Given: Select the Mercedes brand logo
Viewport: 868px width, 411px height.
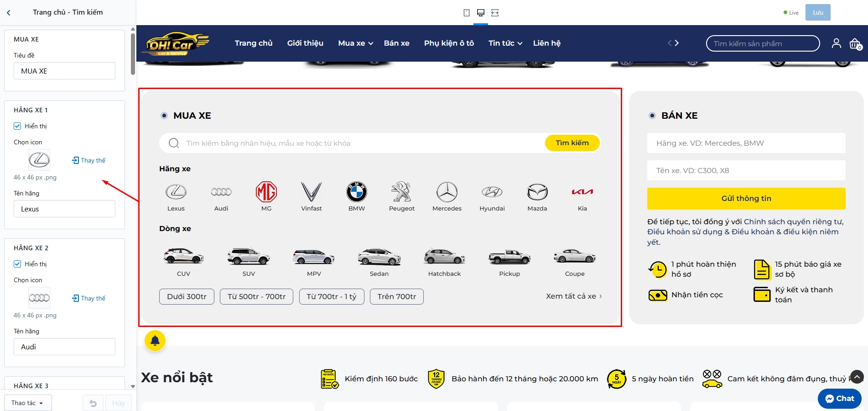Looking at the screenshot, I should pos(447,192).
